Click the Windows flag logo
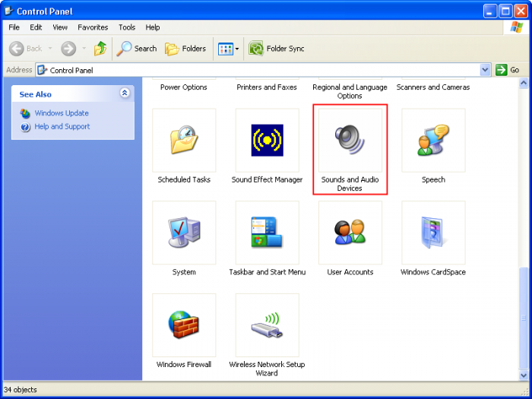The image size is (532, 399). [x=516, y=27]
